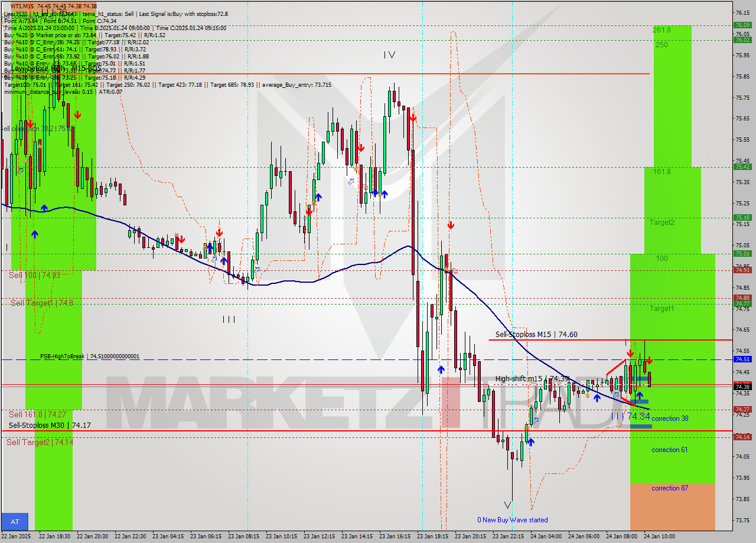Select the 'Sell 100 | 74.93' label
This screenshot has height=543, width=756.
click(35, 275)
